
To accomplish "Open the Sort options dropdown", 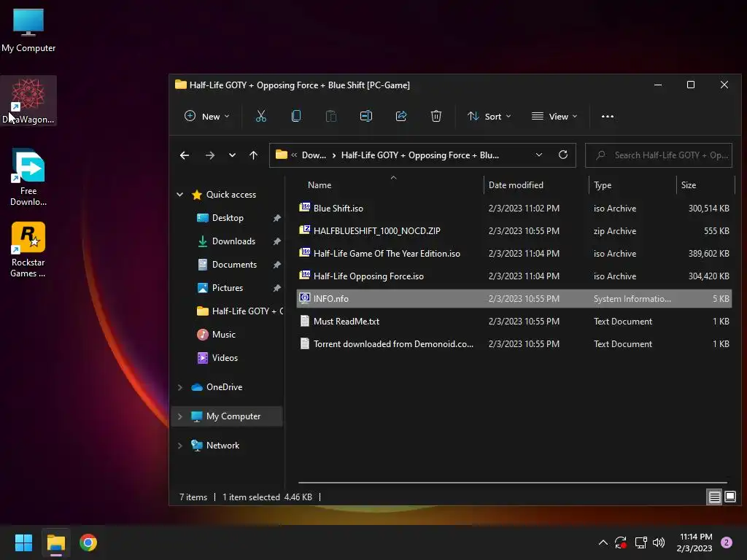I will click(489, 116).
